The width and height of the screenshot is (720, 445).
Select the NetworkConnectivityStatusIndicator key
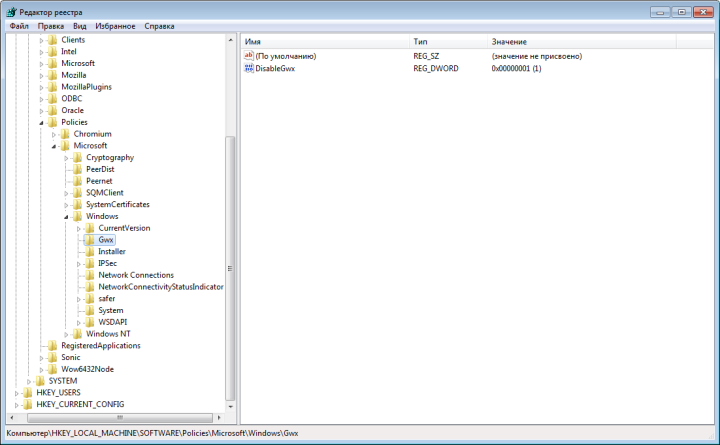tap(161, 287)
